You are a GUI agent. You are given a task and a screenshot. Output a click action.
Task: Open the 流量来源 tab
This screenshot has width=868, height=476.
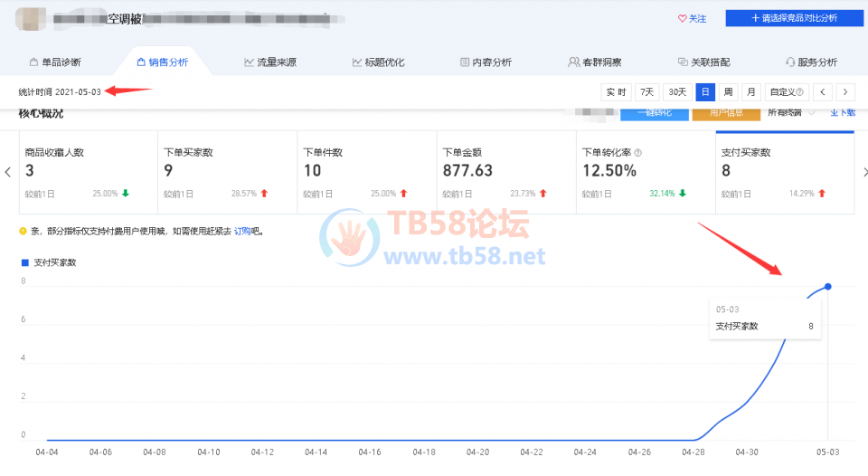[x=270, y=62]
